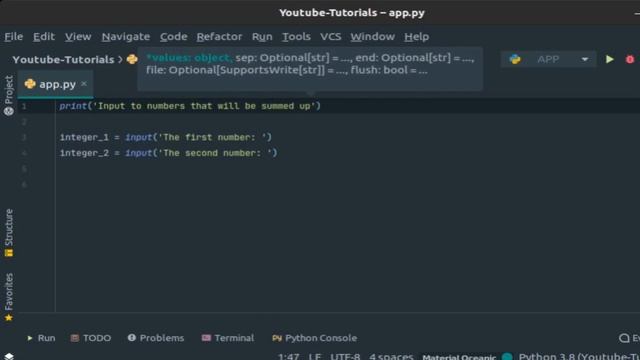Open the Refactor menu

[219, 37]
